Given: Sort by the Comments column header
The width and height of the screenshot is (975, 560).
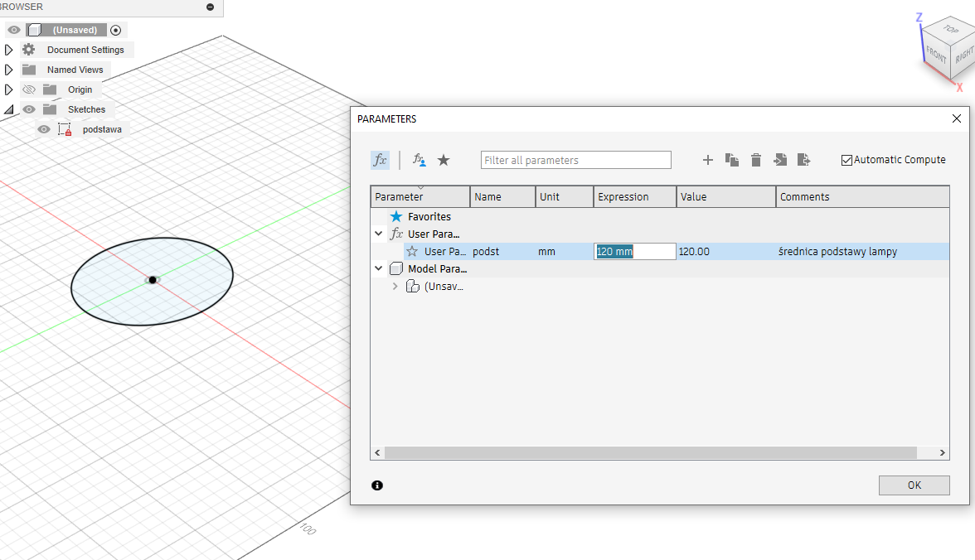Looking at the screenshot, I should coord(862,196).
